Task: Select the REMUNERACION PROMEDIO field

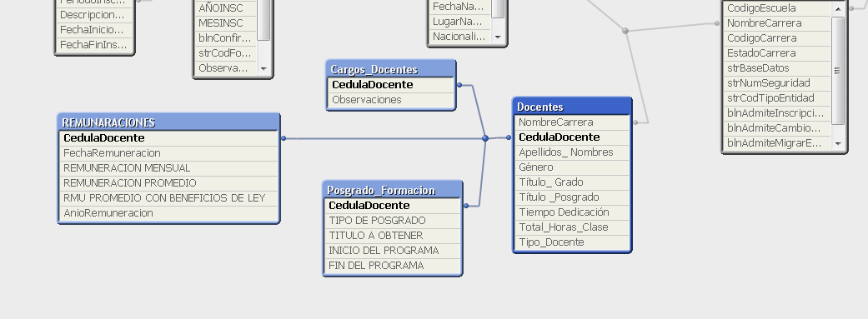Action: click(168, 183)
